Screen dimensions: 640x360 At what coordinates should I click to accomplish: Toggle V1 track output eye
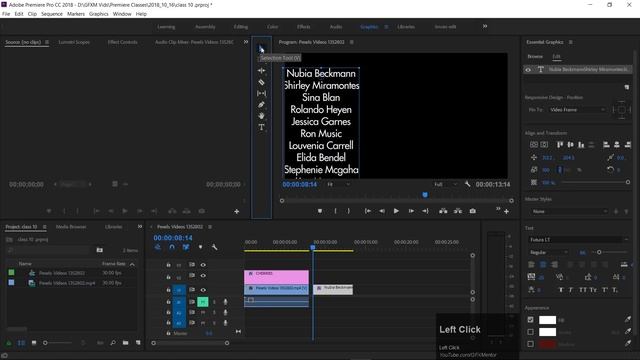point(203,290)
